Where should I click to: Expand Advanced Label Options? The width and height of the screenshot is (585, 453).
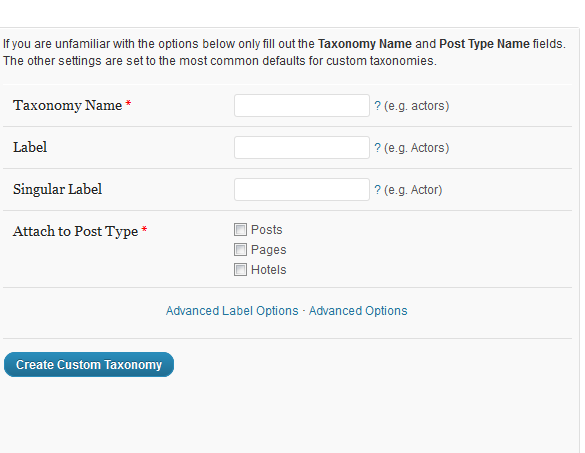pyautogui.click(x=232, y=311)
